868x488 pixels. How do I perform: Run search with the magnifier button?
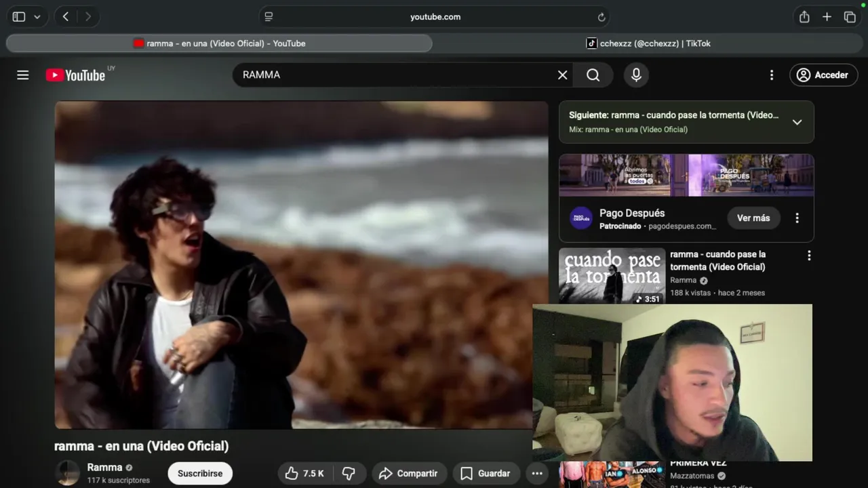point(593,75)
